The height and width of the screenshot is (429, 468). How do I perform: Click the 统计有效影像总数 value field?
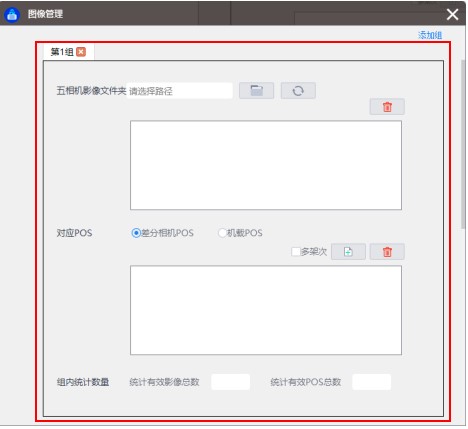230,382
